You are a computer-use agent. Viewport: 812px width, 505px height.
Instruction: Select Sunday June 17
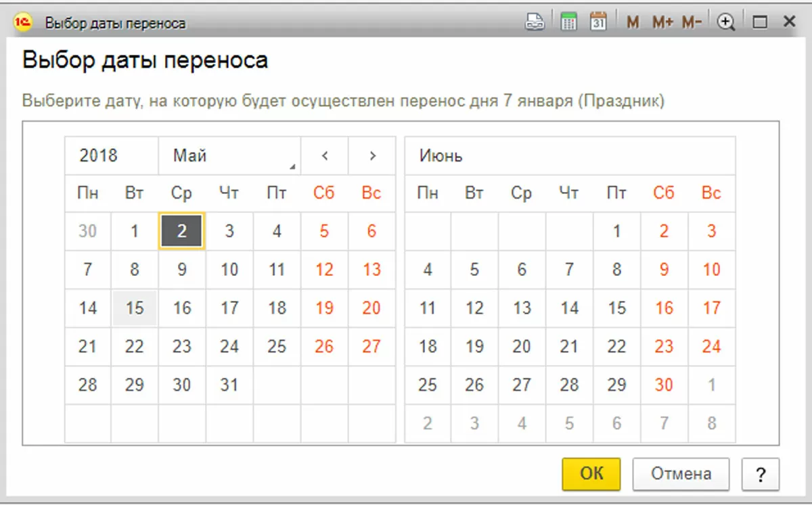point(711,308)
